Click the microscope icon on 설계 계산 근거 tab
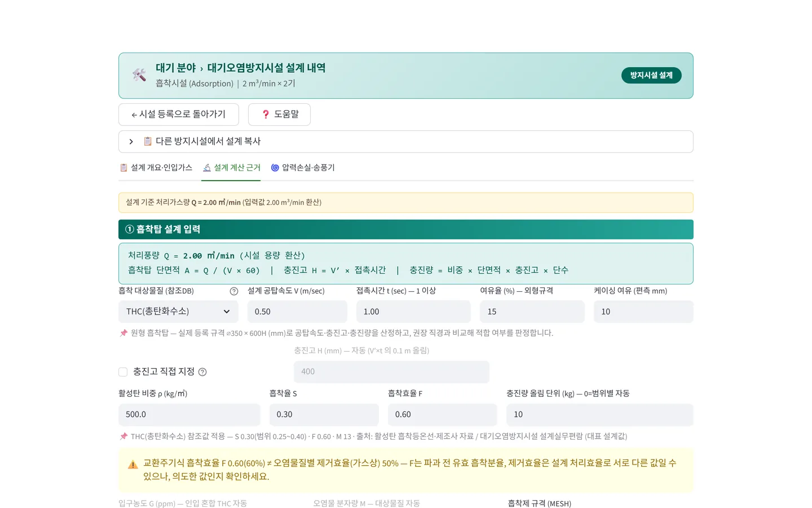The width and height of the screenshot is (812, 508). click(207, 168)
